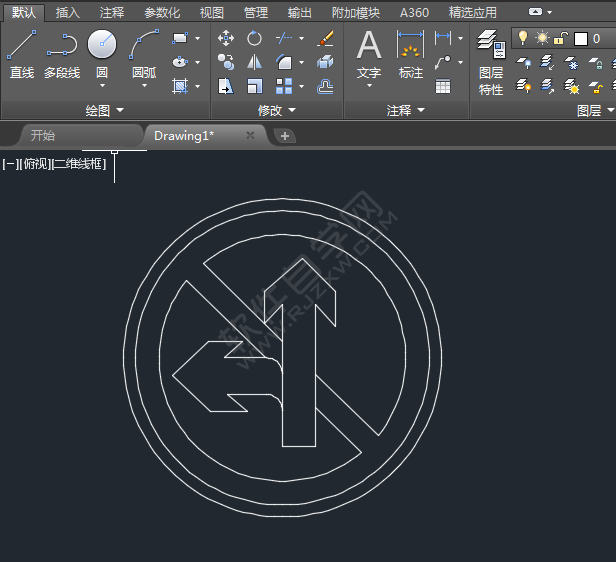Open dropdown next to Trim tool
This screenshot has width=616, height=562.
coord(301,38)
